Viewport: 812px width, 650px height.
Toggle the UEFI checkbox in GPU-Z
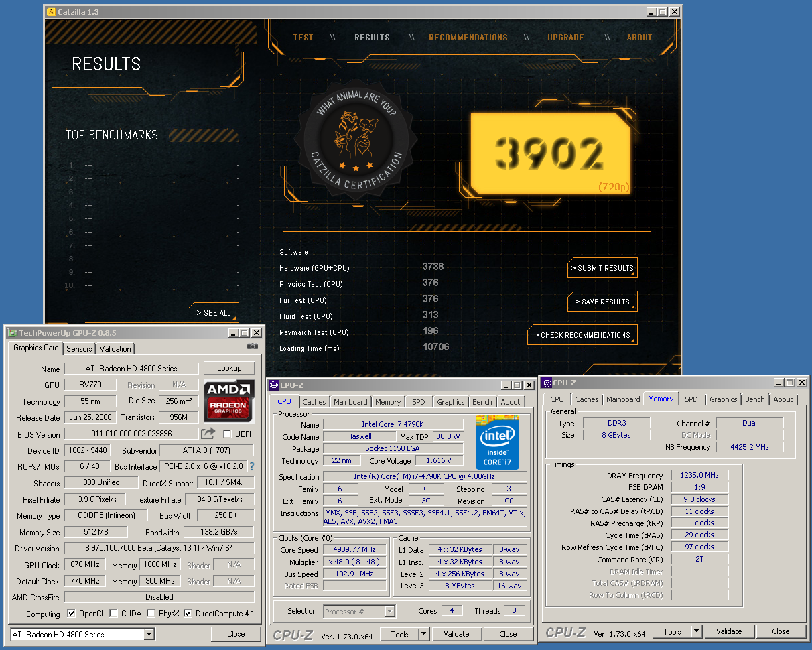point(227,434)
